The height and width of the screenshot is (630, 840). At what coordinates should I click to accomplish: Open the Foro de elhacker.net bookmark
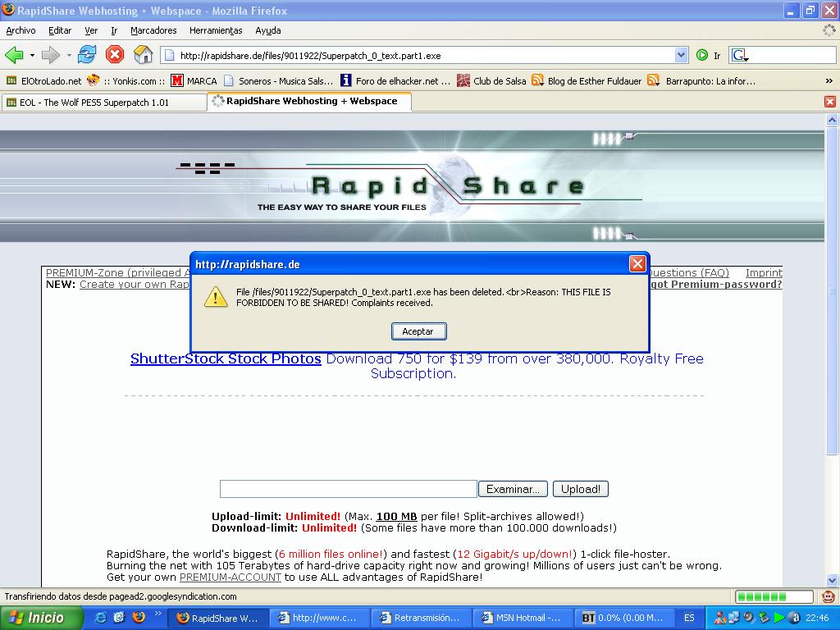pyautogui.click(x=395, y=81)
